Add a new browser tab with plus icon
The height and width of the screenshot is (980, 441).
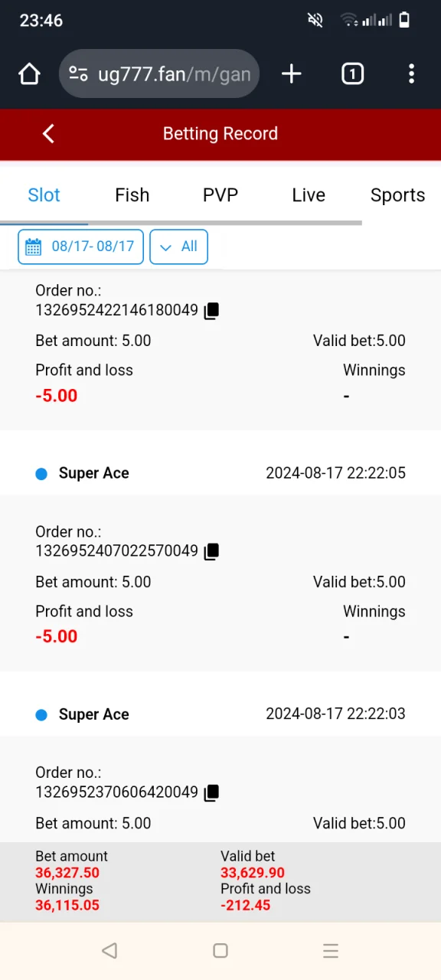point(292,73)
